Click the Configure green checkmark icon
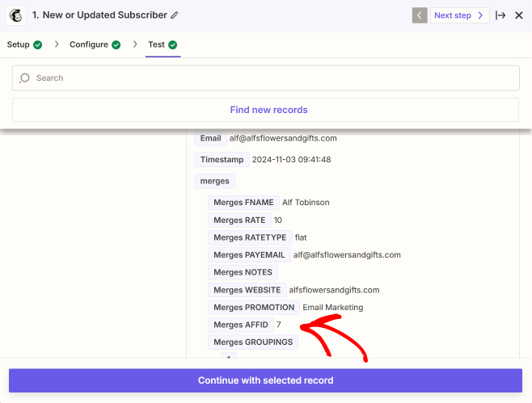The image size is (532, 403). tap(116, 44)
